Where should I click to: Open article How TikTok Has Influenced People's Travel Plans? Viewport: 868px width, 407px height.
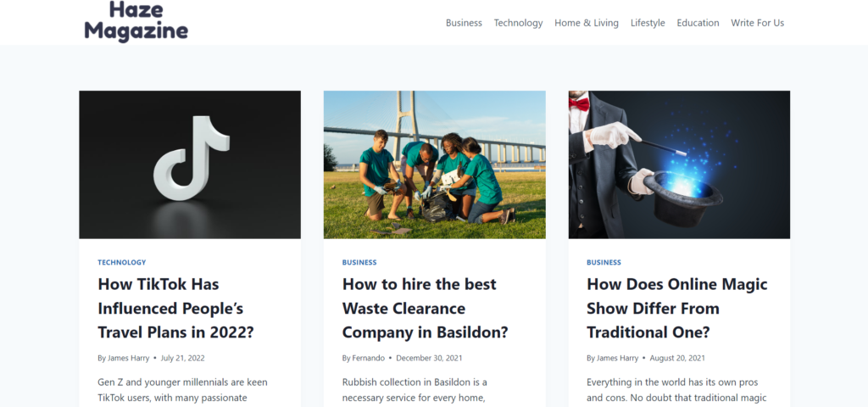point(176,309)
